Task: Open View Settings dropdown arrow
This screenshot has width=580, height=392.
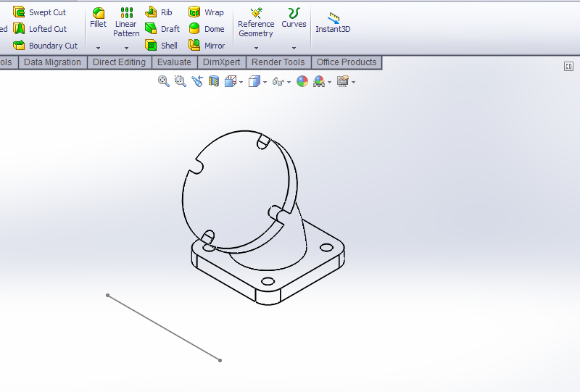Action: (354, 82)
